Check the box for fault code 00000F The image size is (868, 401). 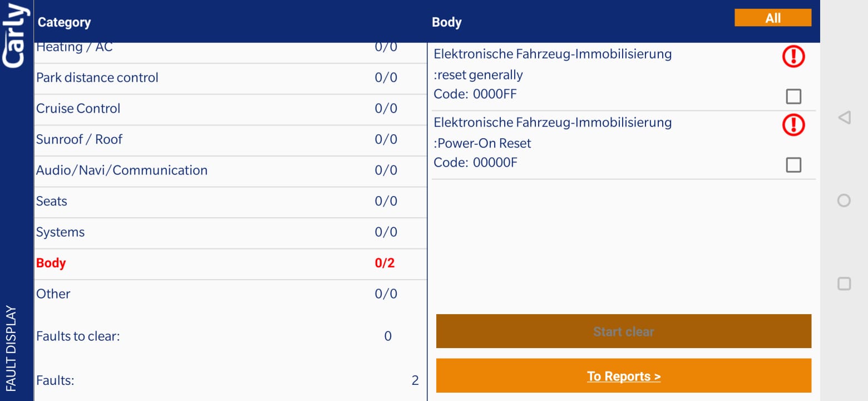[x=793, y=165]
